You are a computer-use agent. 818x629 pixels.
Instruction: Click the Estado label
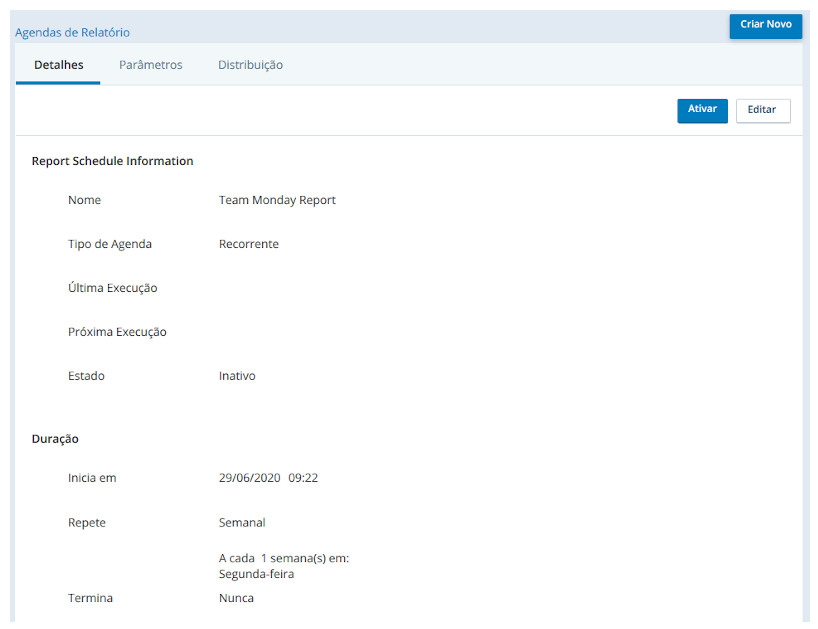click(x=86, y=376)
